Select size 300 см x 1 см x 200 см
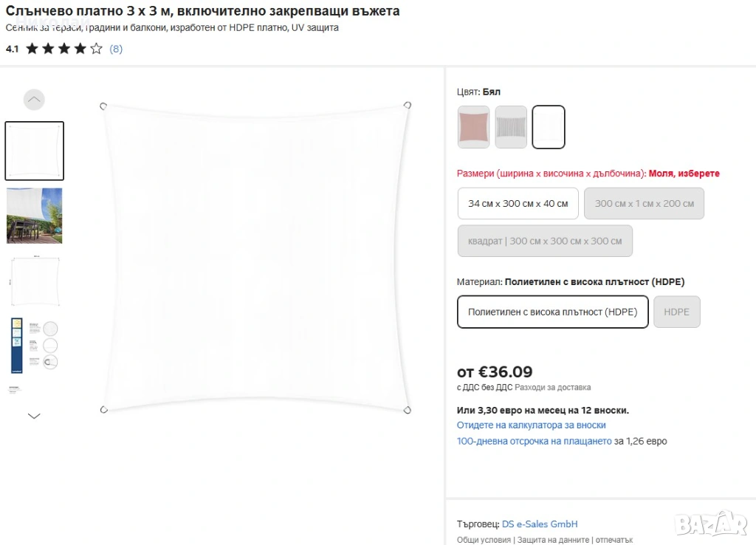Screen dimensions: 756x545 tap(644, 204)
